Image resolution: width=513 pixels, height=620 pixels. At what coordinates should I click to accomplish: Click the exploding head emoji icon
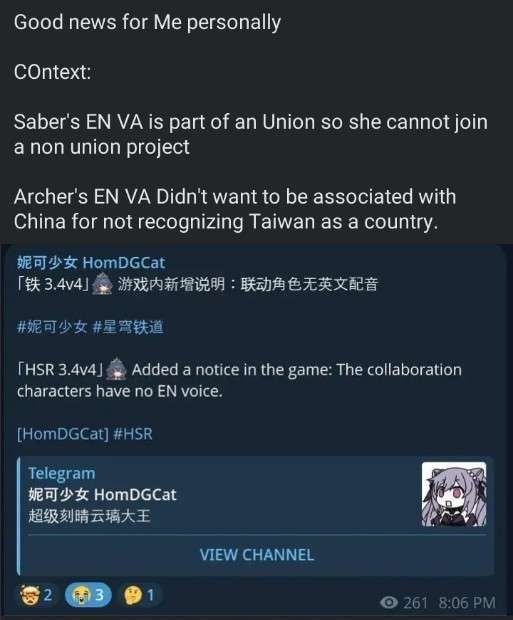29,595
